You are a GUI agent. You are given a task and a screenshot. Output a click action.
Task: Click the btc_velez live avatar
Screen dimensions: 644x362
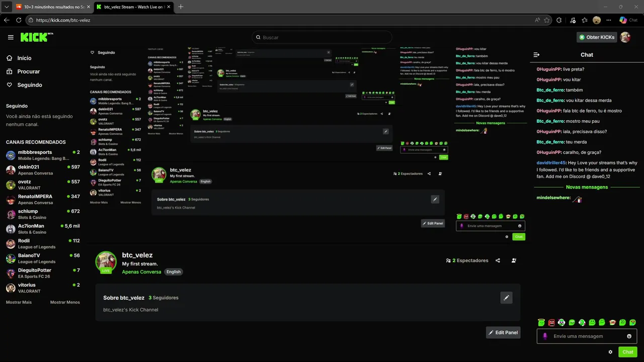click(106, 262)
